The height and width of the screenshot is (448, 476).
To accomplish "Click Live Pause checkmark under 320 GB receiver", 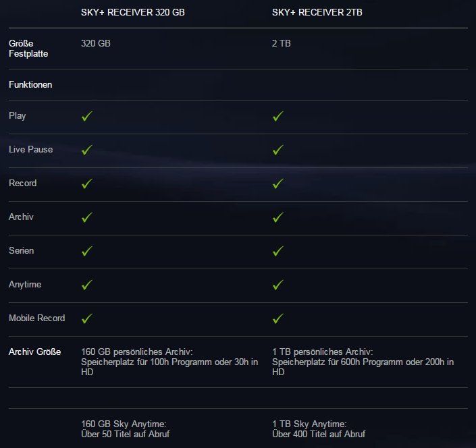I will (x=87, y=150).
